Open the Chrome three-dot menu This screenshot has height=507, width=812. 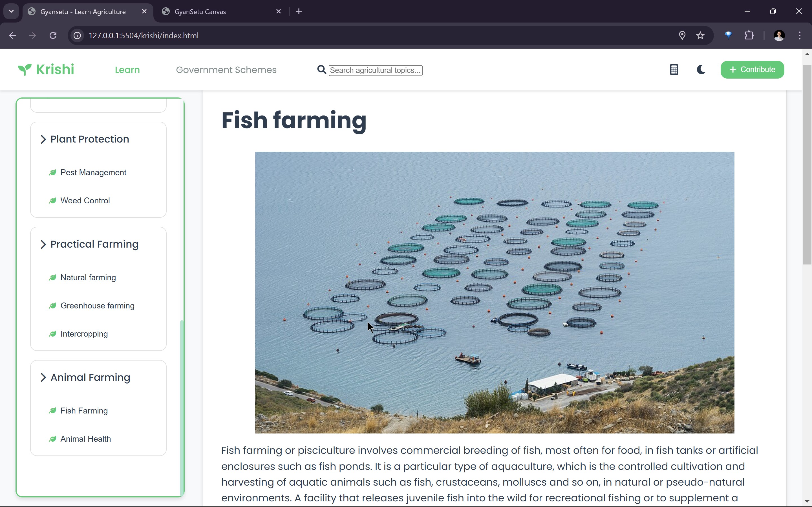click(799, 35)
